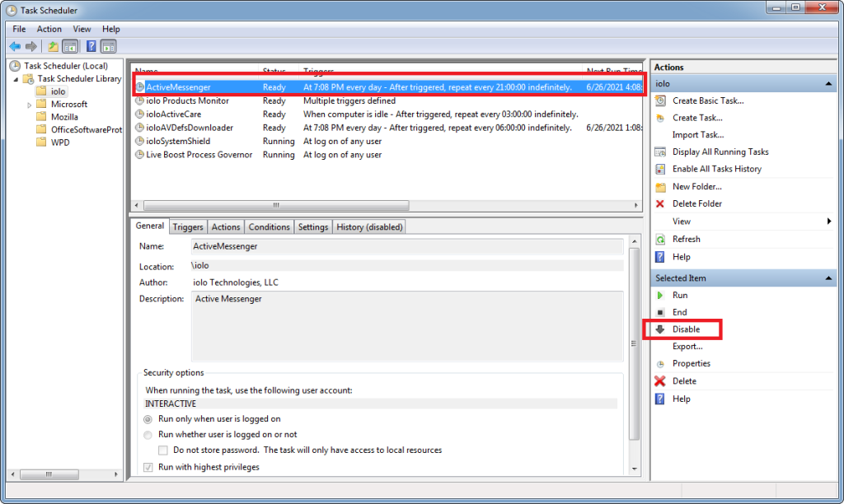Collapse the Task Scheduler Library node
This screenshot has width=844, height=504.
click(x=16, y=80)
